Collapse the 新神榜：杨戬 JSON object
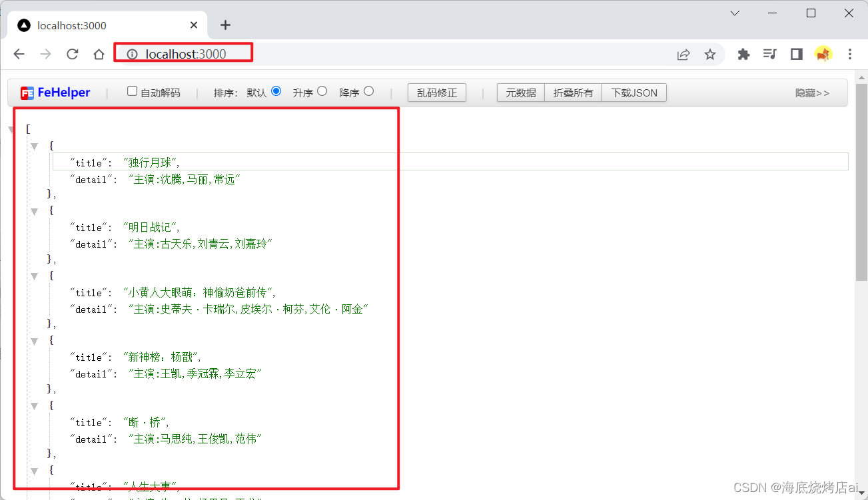The height and width of the screenshot is (500, 868). point(35,341)
